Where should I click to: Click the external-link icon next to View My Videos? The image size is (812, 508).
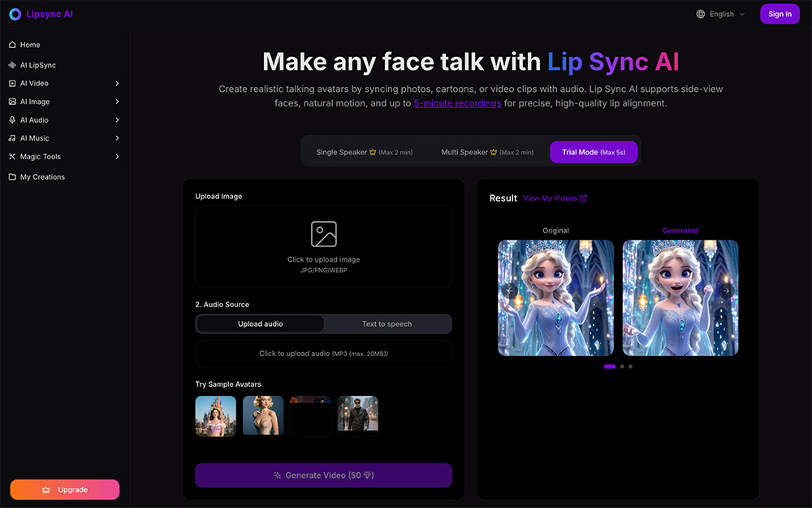(583, 198)
